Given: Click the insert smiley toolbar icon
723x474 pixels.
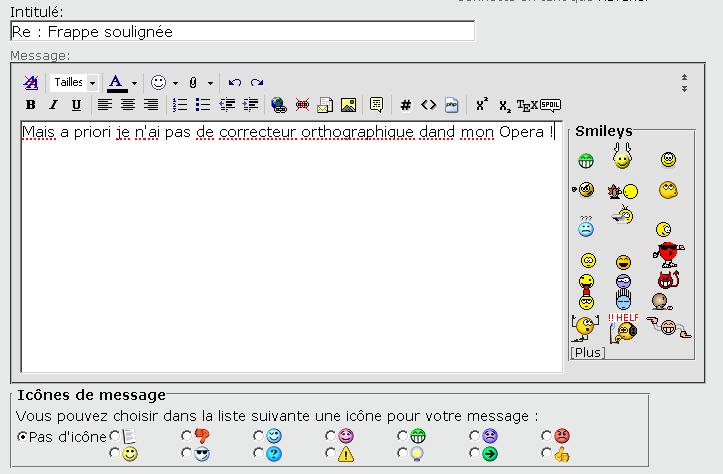Looking at the screenshot, I should tap(158, 83).
